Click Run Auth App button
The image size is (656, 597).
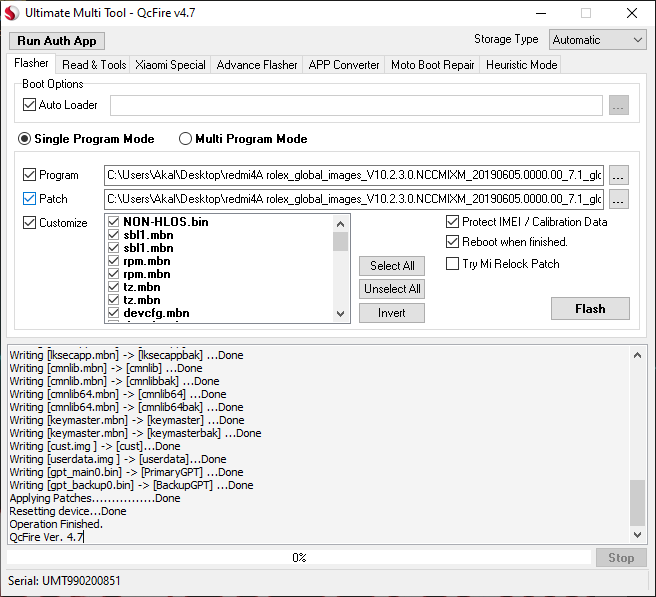57,41
